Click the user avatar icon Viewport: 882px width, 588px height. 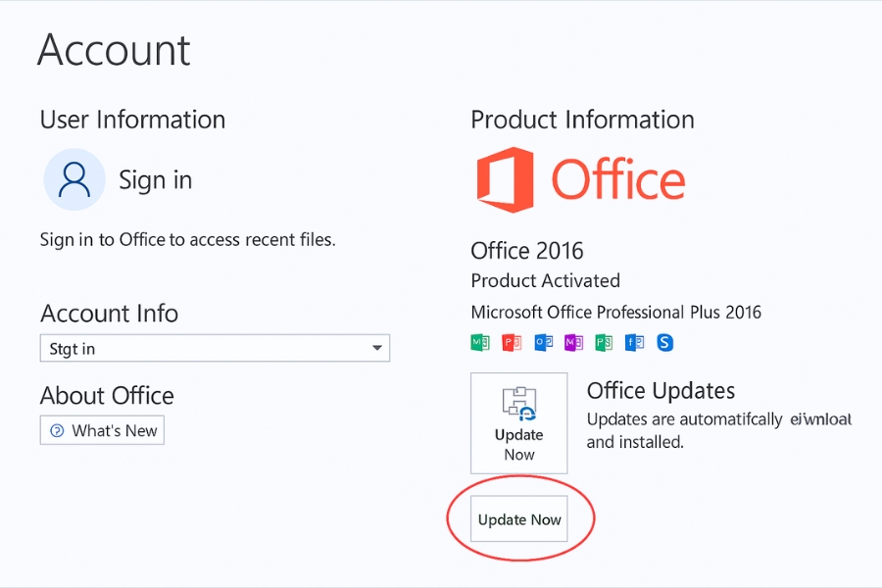[74, 179]
